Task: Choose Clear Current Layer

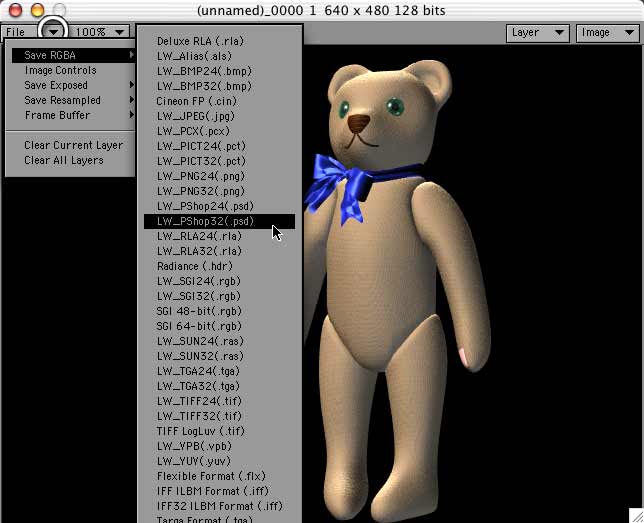Action: pyautogui.click(x=73, y=145)
